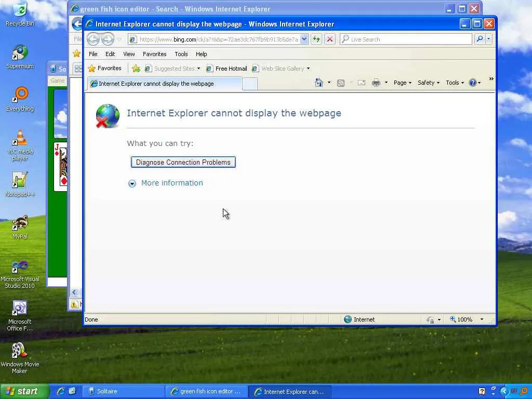Open the Microsoft Office F... shortcut
Screen dimensions: 532x399
pyautogui.click(x=20, y=315)
